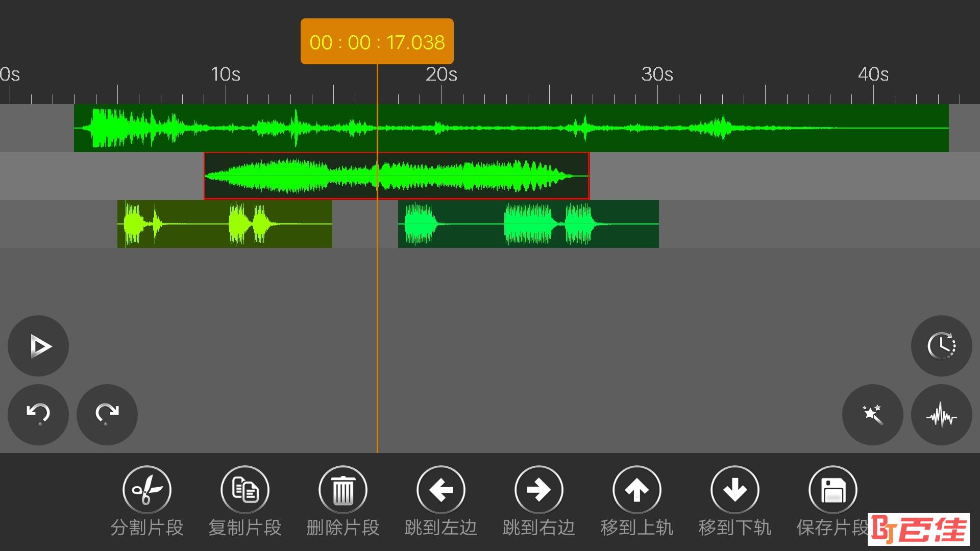
Task: Click the copy clip icon
Action: [245, 490]
